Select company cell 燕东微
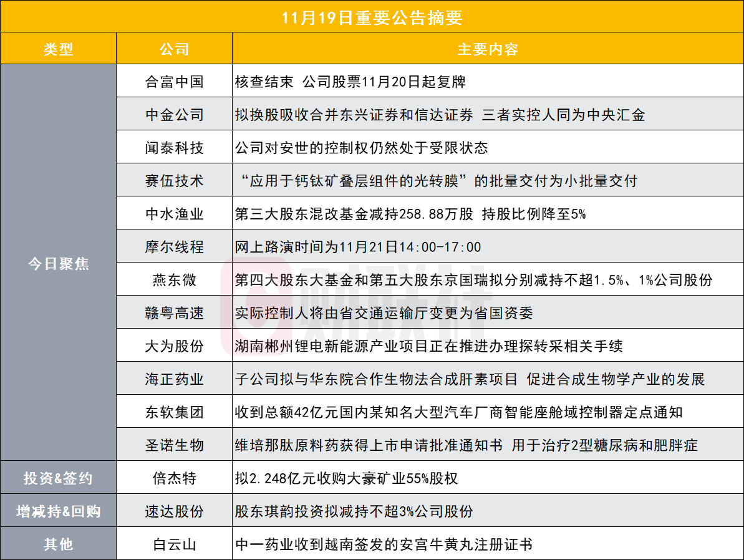This screenshot has height=560, width=744. click(x=174, y=280)
